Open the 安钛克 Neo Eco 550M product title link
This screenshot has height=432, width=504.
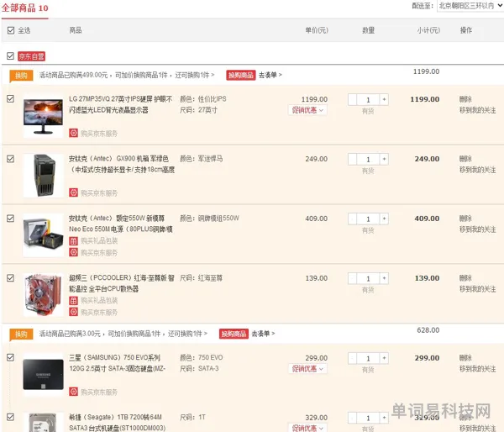coord(121,224)
